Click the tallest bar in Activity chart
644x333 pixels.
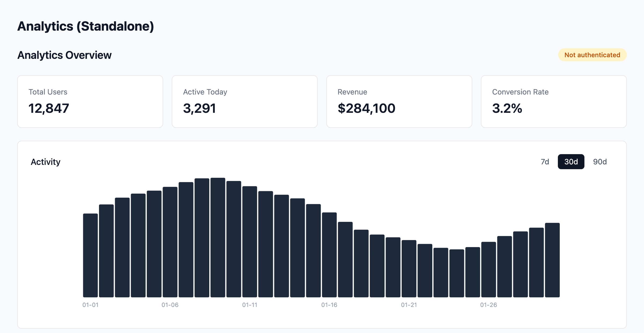click(x=218, y=238)
